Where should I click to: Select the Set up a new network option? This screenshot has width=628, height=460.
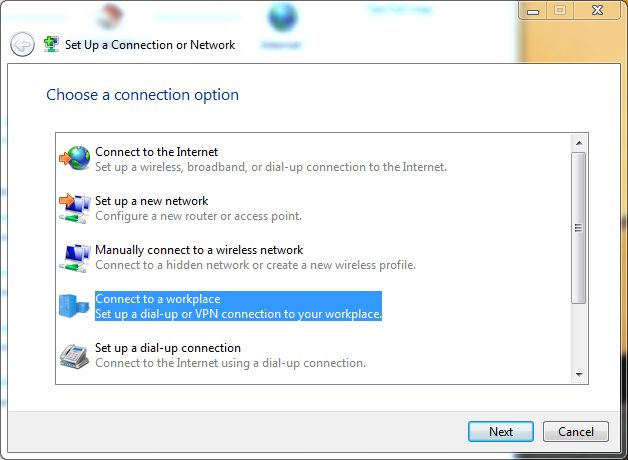(x=198, y=208)
